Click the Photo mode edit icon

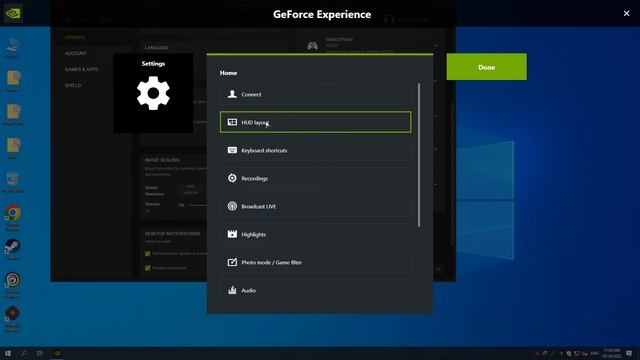[x=232, y=262]
